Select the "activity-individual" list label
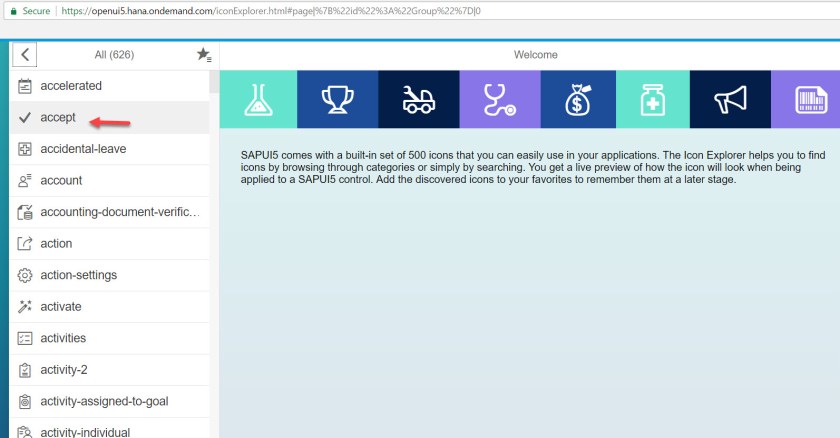 (85, 432)
